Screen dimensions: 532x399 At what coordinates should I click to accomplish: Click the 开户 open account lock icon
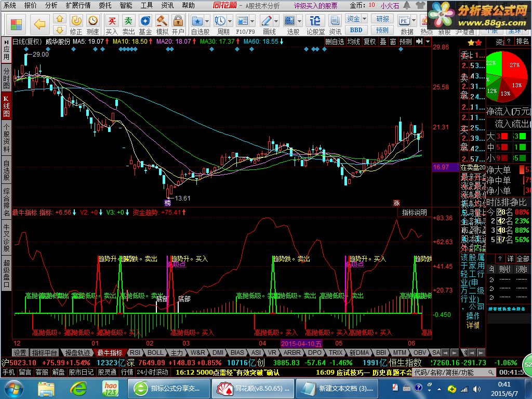(178, 25)
